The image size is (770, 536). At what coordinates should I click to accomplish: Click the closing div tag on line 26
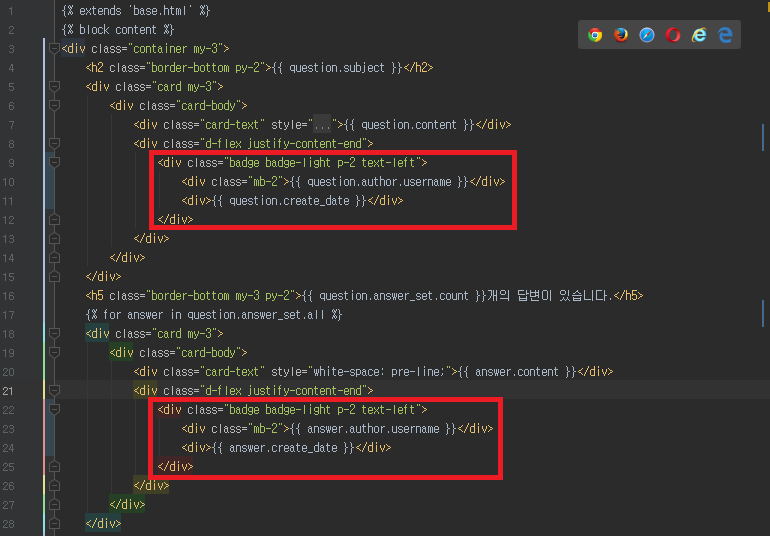point(151,486)
